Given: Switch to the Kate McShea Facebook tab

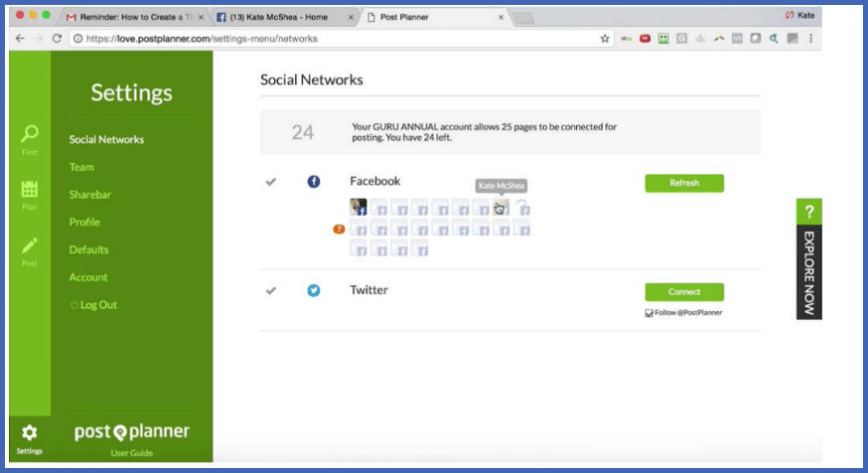Looking at the screenshot, I should click(283, 16).
